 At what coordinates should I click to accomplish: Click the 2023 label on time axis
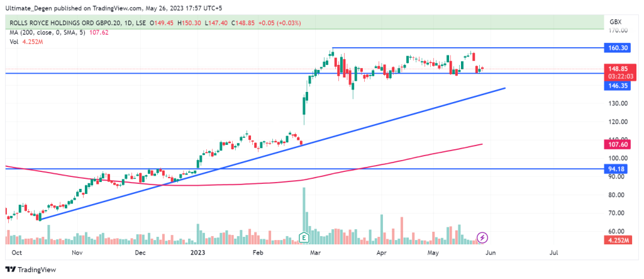(197, 252)
